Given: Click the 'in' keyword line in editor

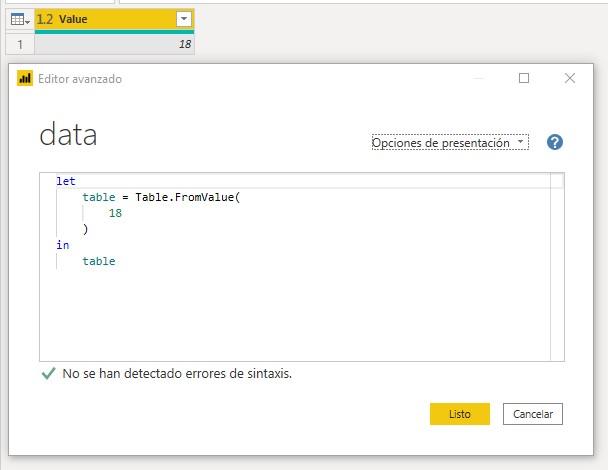Looking at the screenshot, I should pyautogui.click(x=63, y=245).
